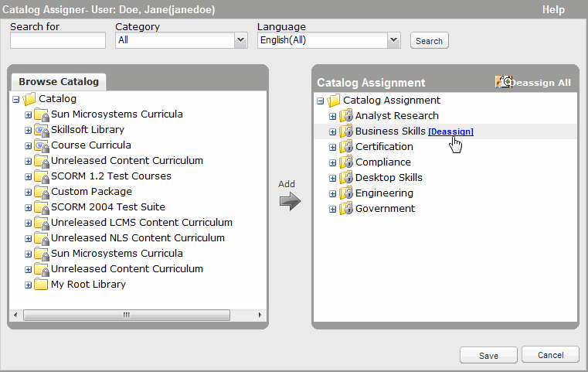The image size is (588, 372).
Task: Click the Add arrow icon
Action: (290, 201)
